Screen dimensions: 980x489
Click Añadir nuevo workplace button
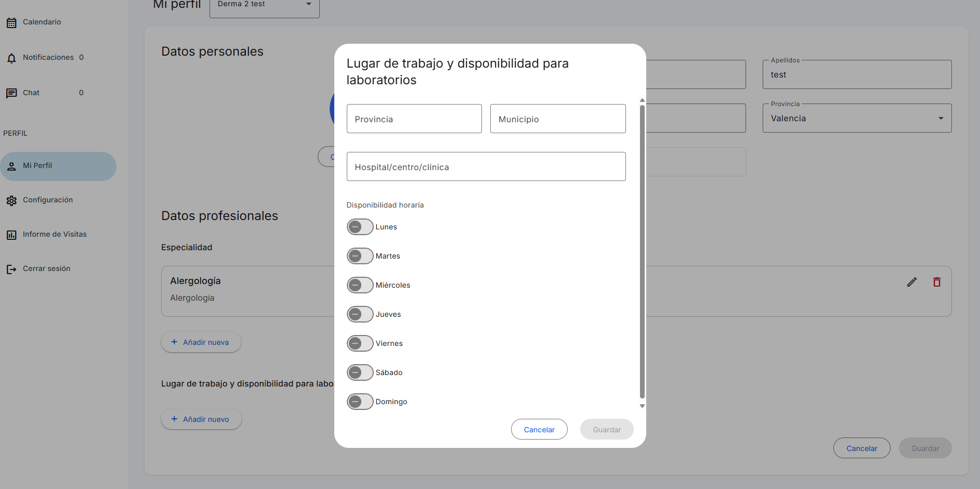[x=201, y=419]
